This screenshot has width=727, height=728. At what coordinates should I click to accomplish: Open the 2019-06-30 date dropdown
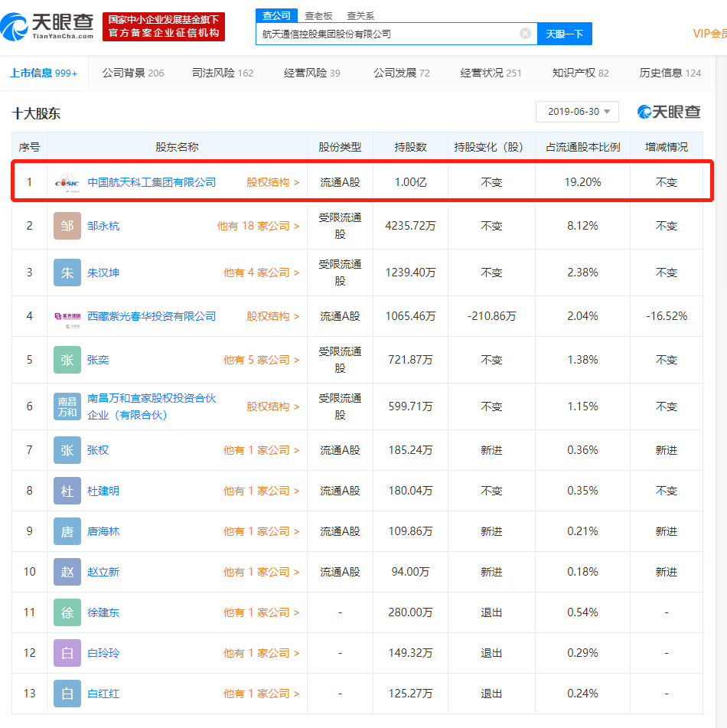[x=577, y=112]
